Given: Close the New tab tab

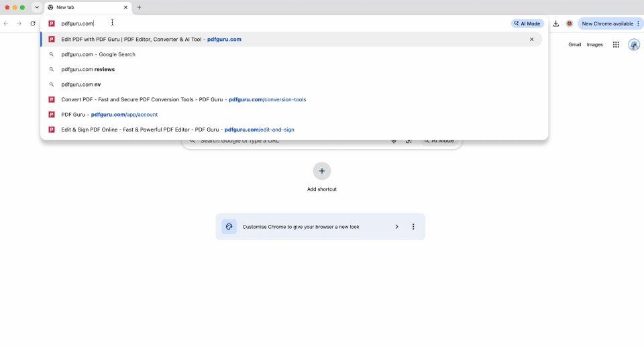Looking at the screenshot, I should click(x=125, y=7).
